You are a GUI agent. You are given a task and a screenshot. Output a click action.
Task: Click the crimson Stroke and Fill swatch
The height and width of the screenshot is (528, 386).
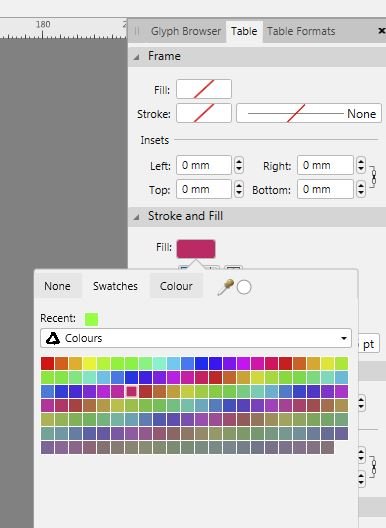coord(196,249)
